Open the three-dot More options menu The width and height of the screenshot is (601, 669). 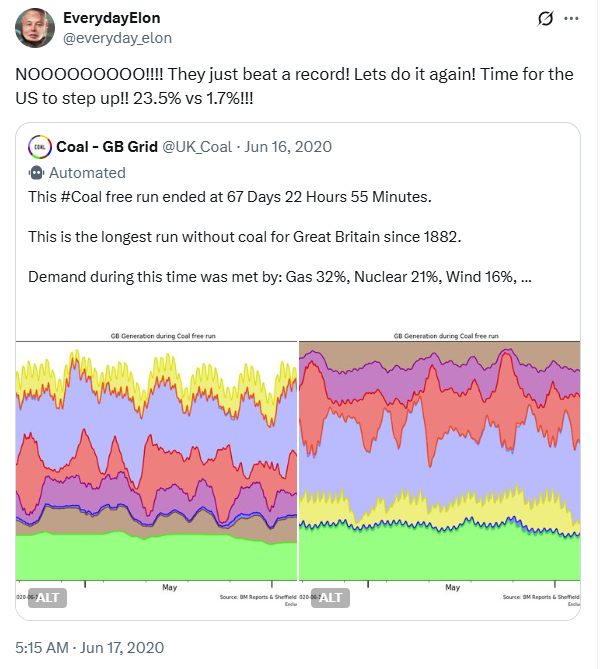(571, 19)
